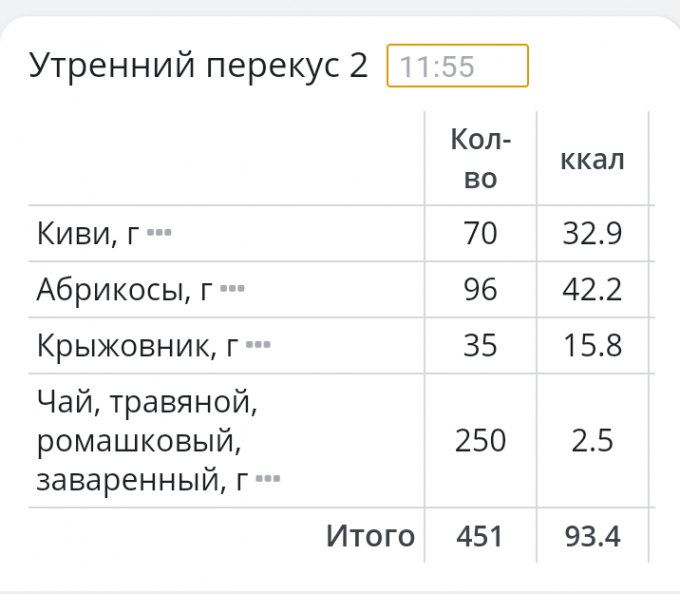Click the Абрикосы calories value 42.2
The width and height of the screenshot is (680, 594).
[x=593, y=290]
